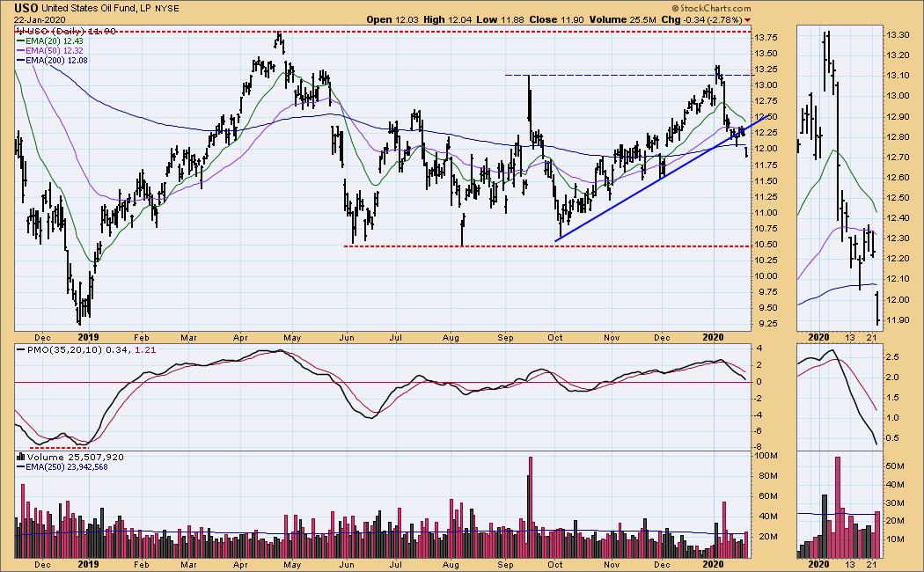
Task: Click the 'Close 11.90' header value
Action: tap(556, 19)
